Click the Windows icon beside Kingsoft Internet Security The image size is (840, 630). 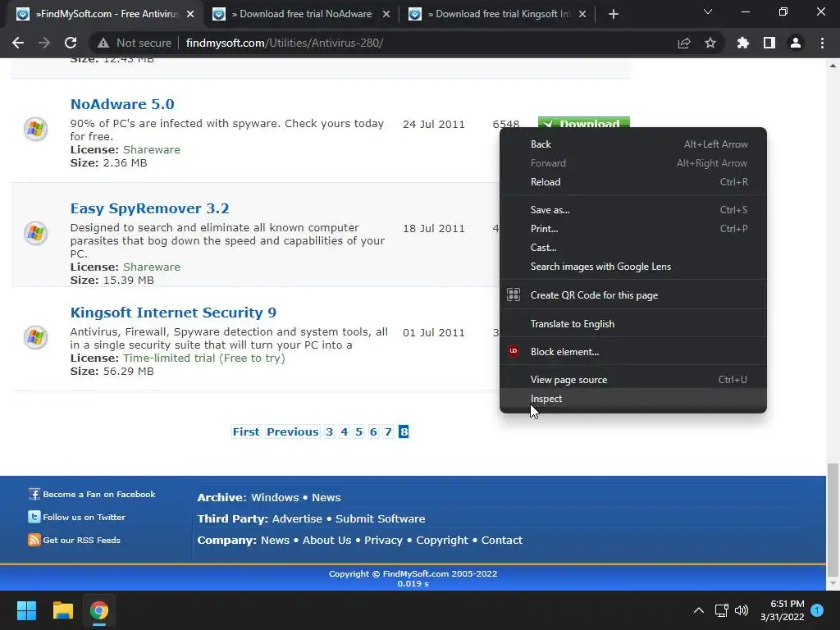(35, 337)
